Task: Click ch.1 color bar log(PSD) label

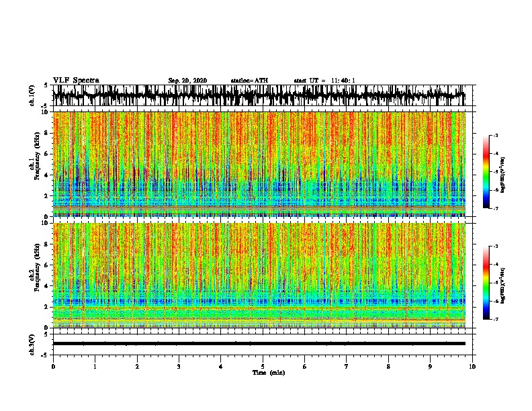Action: pyautogui.click(x=503, y=175)
